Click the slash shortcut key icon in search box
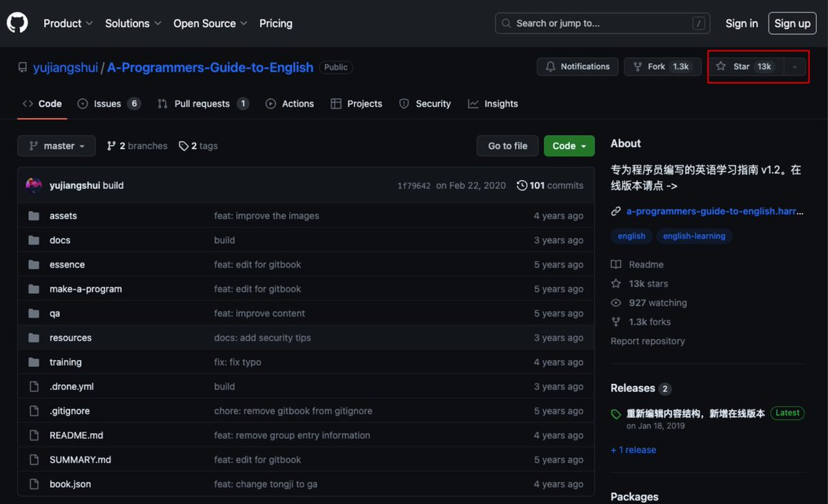The image size is (828, 504). click(x=699, y=23)
